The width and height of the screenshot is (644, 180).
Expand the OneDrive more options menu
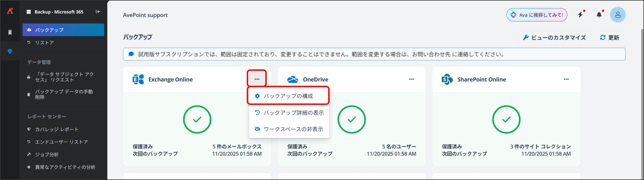(412, 79)
